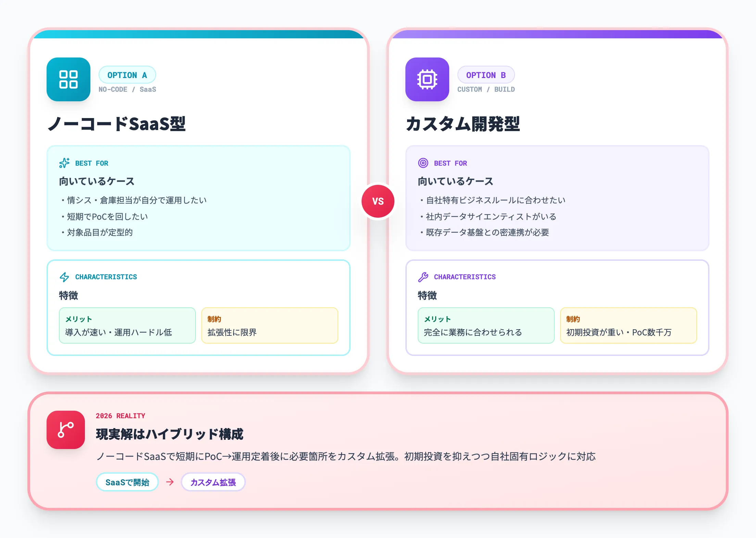Click the wrench icon in Option B characteristics
This screenshot has height=538, width=756.
point(423,277)
